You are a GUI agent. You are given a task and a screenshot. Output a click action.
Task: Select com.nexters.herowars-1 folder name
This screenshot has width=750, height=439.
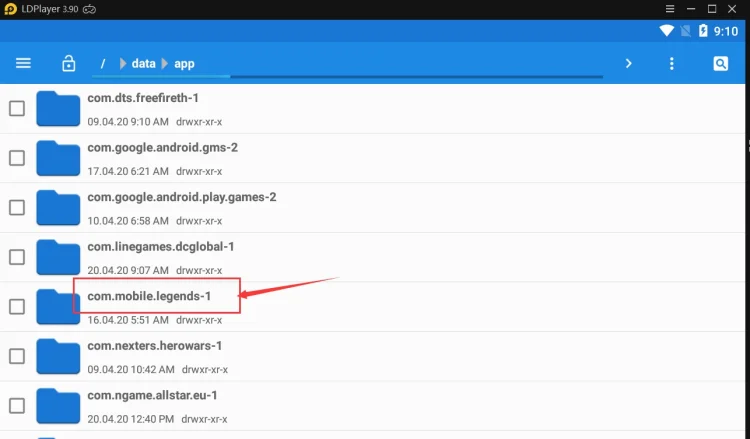click(155, 346)
